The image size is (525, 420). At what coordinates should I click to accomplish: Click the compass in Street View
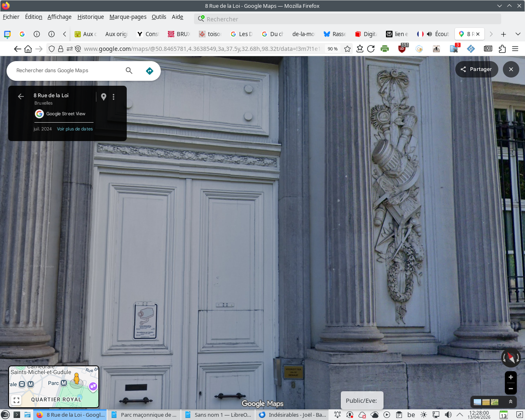coord(511,358)
